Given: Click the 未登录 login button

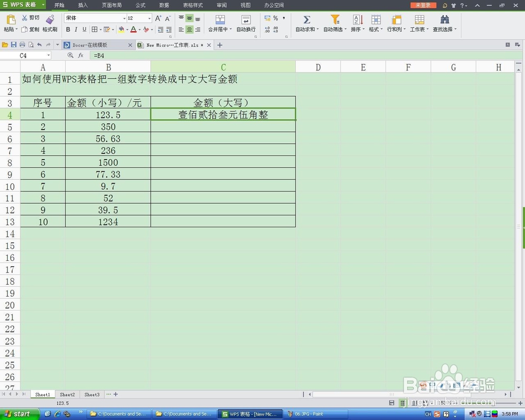Looking at the screenshot, I should click(423, 5).
